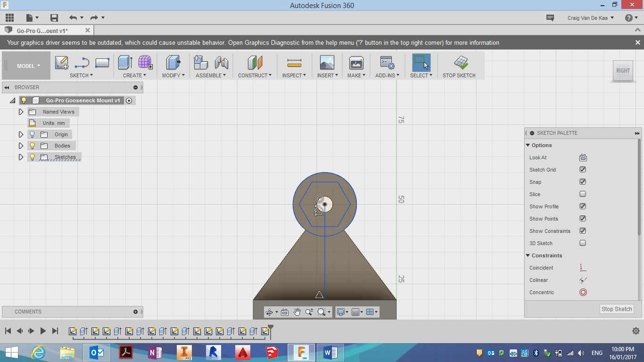Expand the Named Views folder

click(x=21, y=112)
